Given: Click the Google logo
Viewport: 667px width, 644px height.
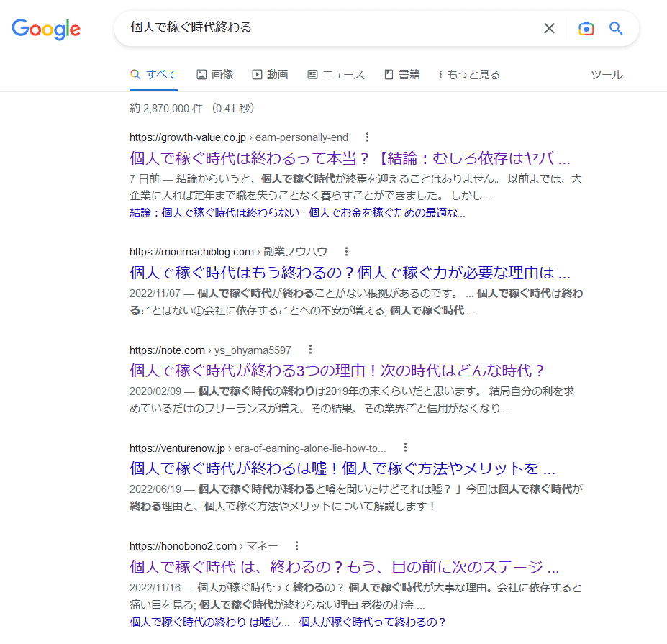Looking at the screenshot, I should (x=46, y=29).
